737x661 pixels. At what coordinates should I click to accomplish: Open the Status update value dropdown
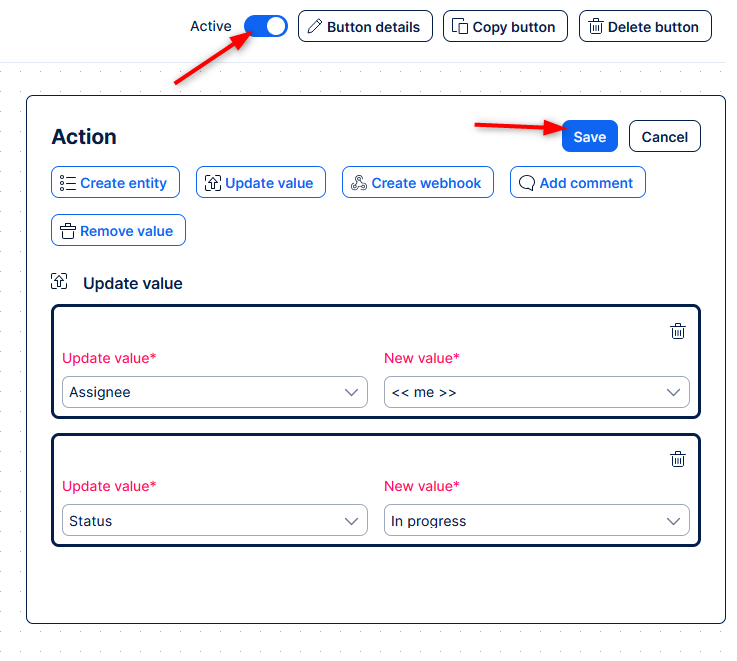214,521
